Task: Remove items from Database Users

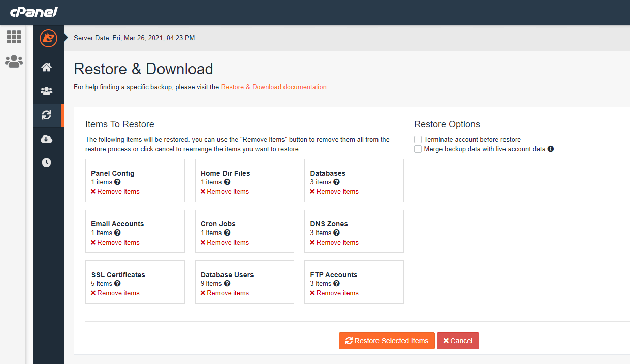Action: 225,293
